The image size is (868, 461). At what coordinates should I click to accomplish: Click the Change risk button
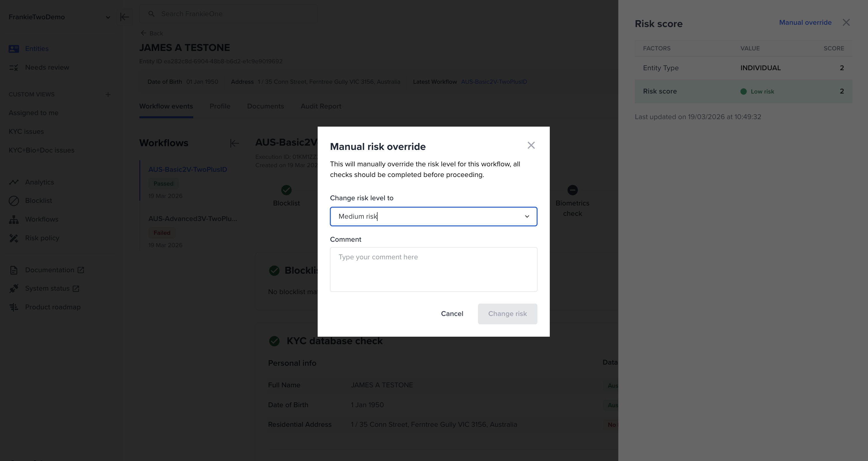pyautogui.click(x=507, y=314)
